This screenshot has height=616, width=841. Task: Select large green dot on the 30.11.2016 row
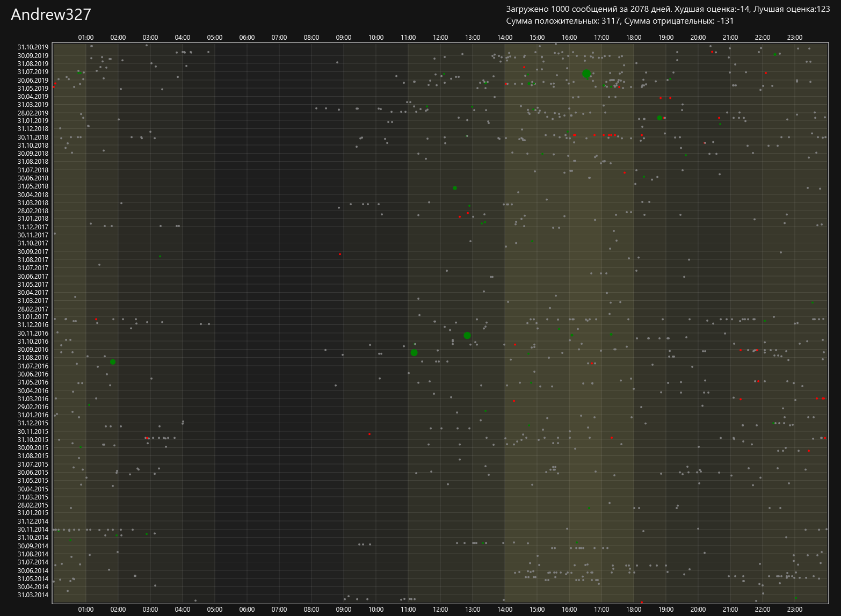pos(467,336)
